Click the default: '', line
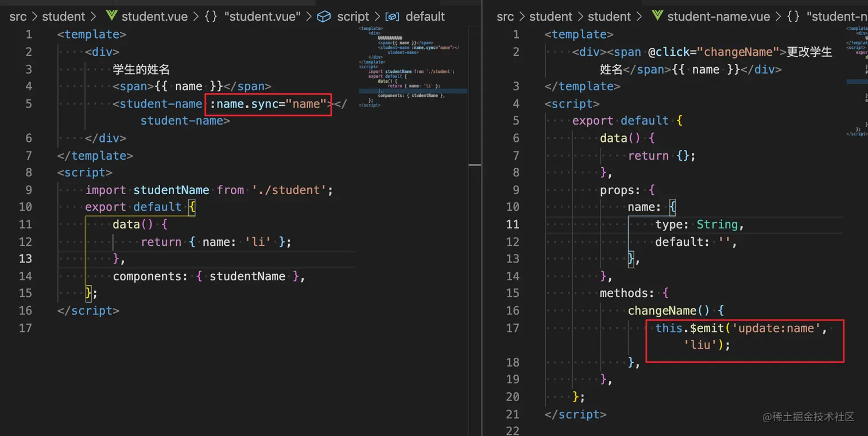 [x=696, y=242]
